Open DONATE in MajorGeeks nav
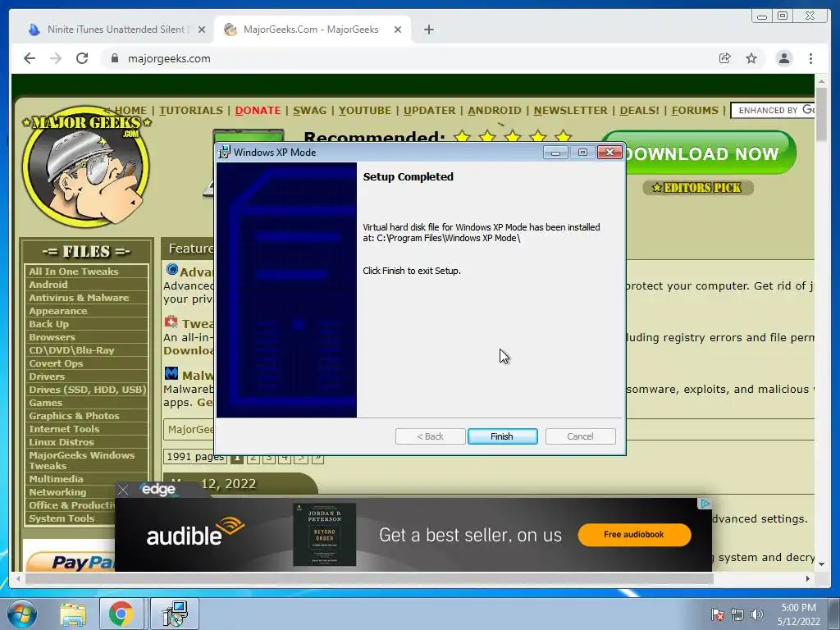The height and width of the screenshot is (630, 840). tap(258, 111)
